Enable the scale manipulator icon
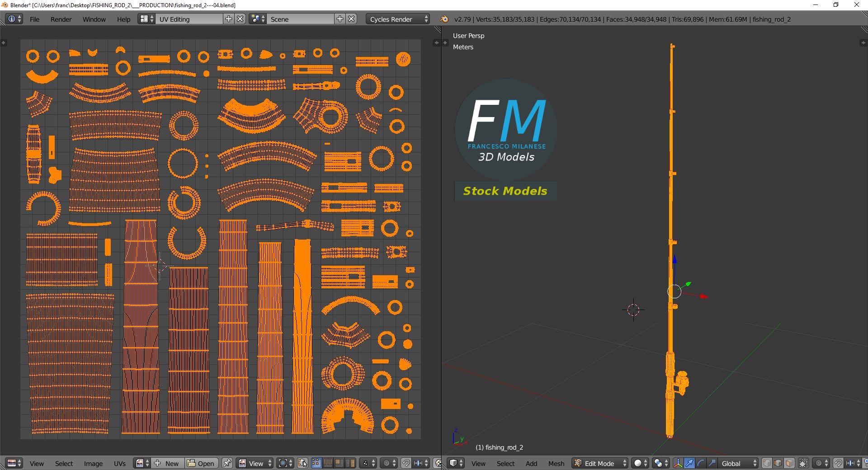The image size is (868, 470). [x=712, y=463]
